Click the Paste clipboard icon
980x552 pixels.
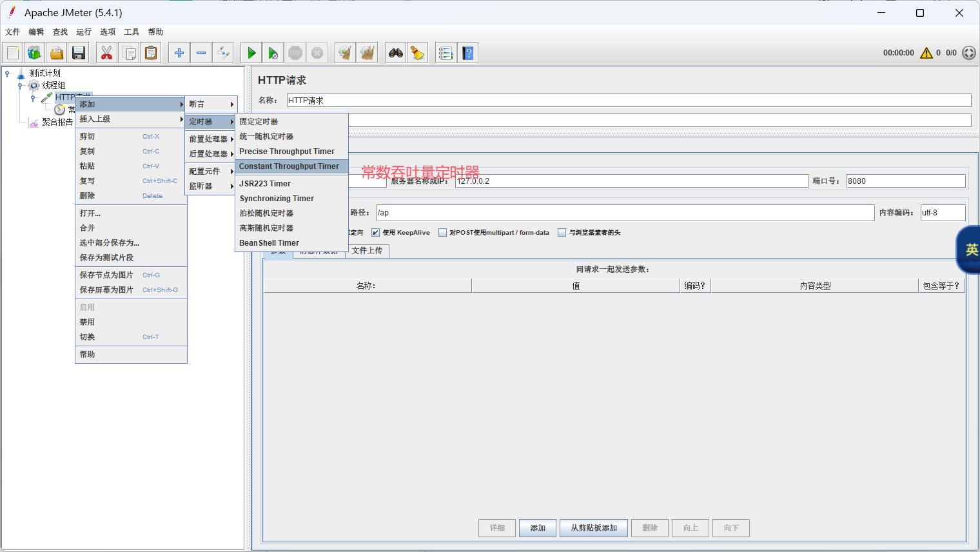[x=151, y=53]
